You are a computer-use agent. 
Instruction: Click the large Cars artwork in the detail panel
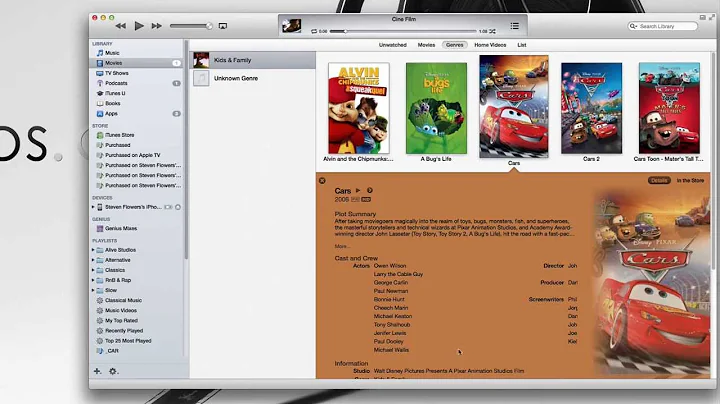click(652, 283)
